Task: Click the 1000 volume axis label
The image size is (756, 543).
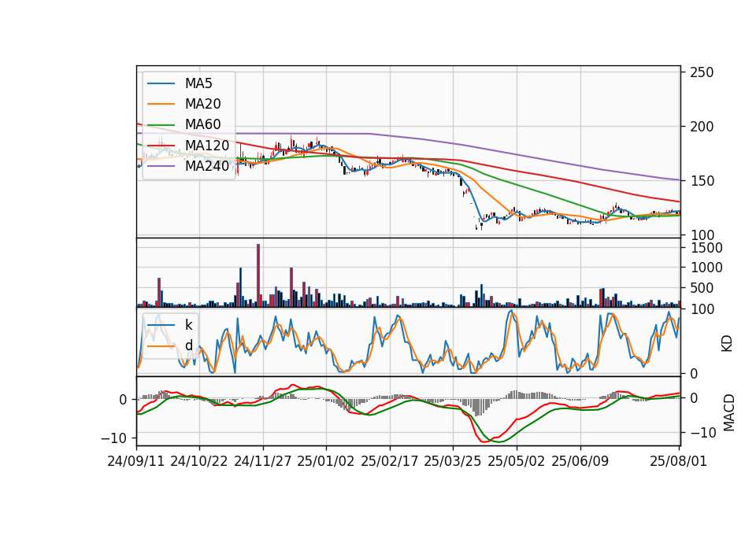Action: click(x=706, y=268)
